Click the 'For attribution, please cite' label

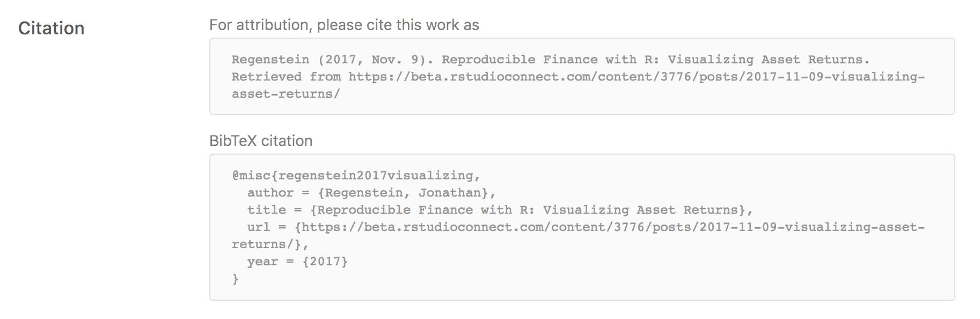pos(343,25)
